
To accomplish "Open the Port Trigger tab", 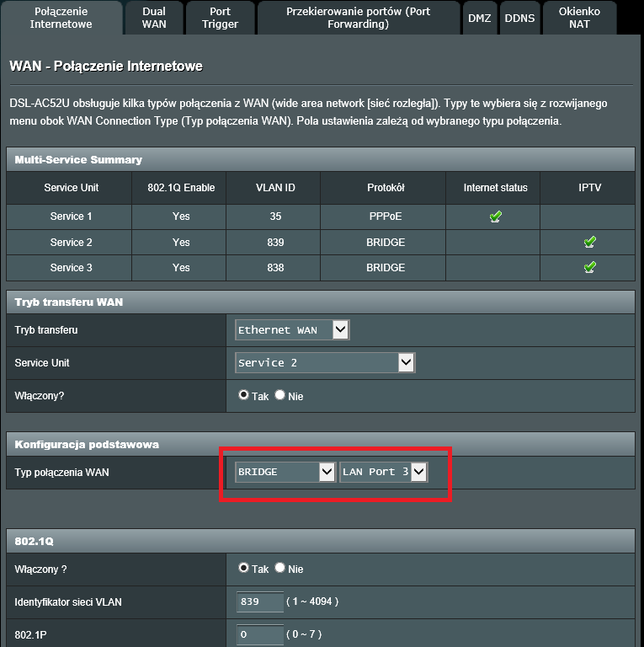I will pyautogui.click(x=220, y=18).
